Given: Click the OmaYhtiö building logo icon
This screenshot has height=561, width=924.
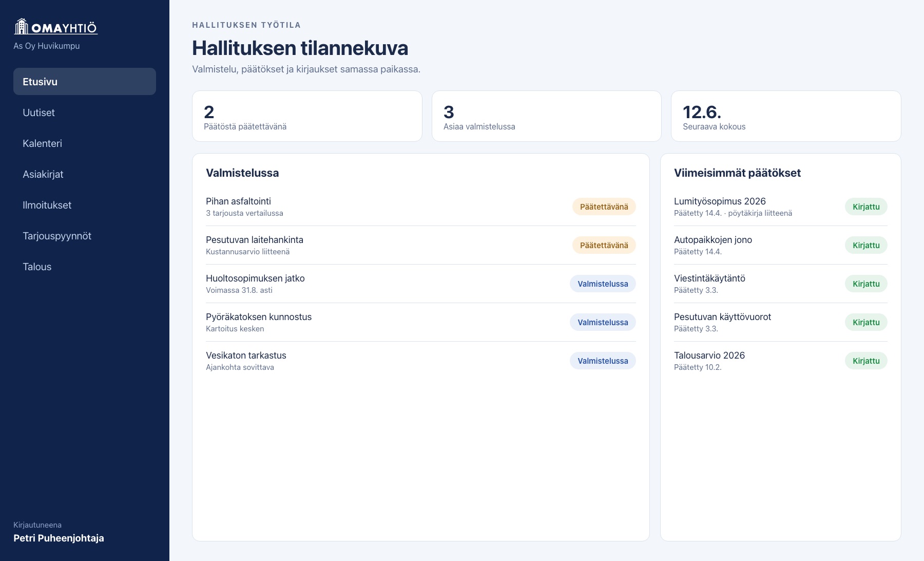Looking at the screenshot, I should [21, 26].
